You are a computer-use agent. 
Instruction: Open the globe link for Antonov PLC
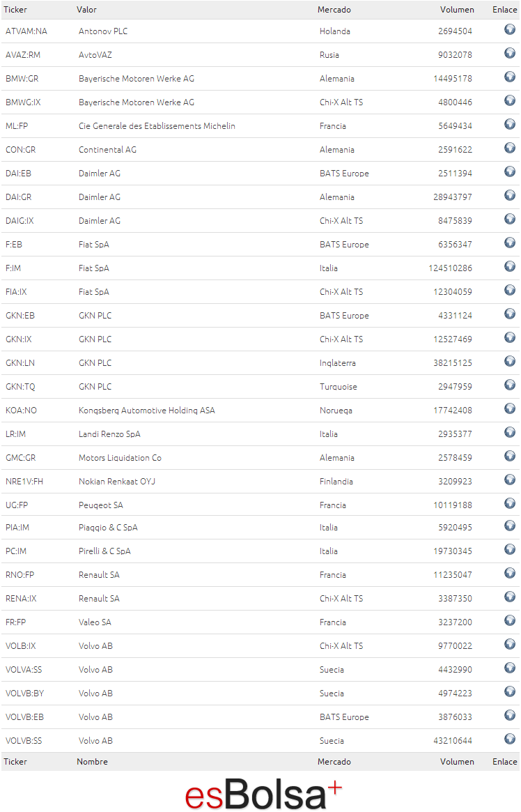(510, 29)
